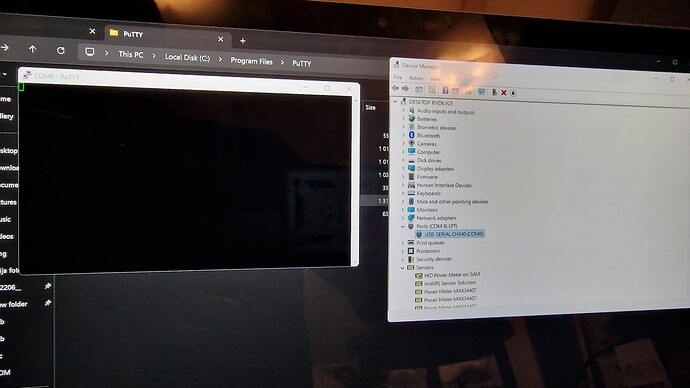The width and height of the screenshot is (690, 388).
Task: Click the red X uninstall device icon
Action: 503,92
